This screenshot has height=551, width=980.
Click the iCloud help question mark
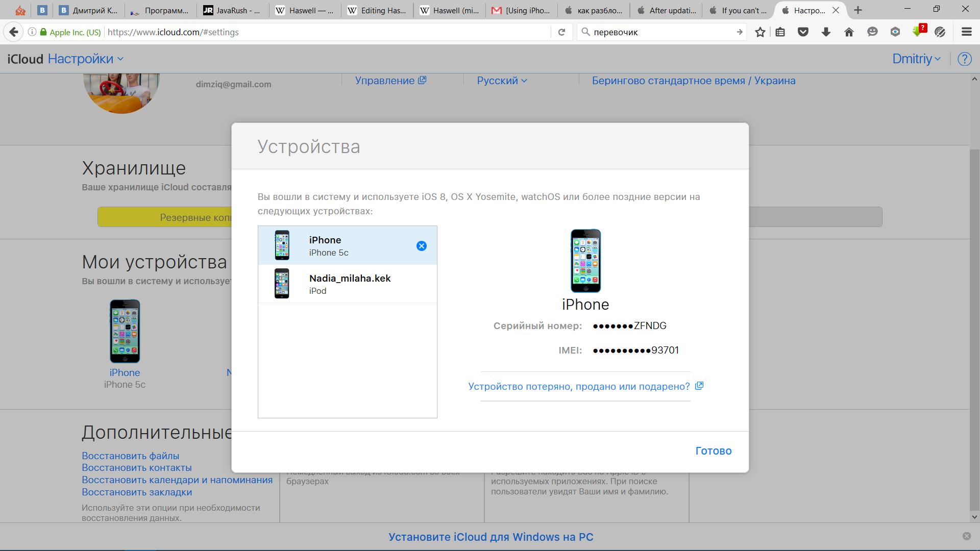pos(964,59)
